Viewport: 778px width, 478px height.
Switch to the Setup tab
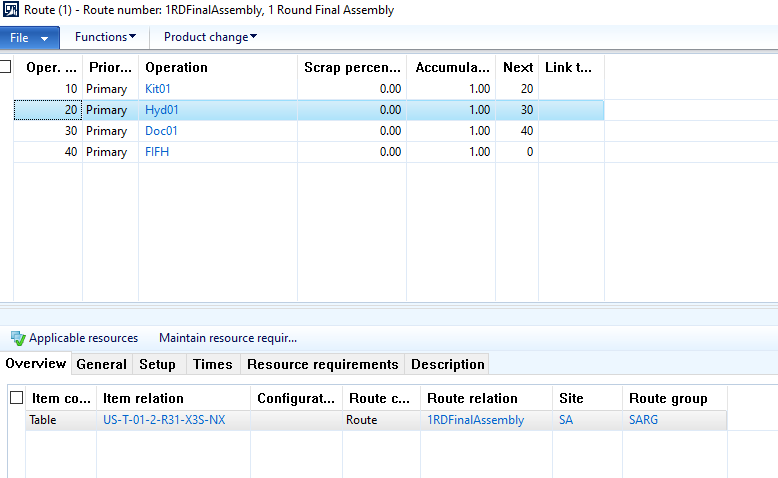(x=157, y=364)
